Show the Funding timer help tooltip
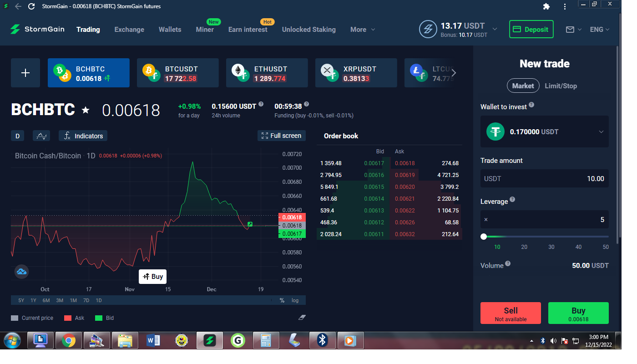The height and width of the screenshot is (364, 637). (x=306, y=104)
